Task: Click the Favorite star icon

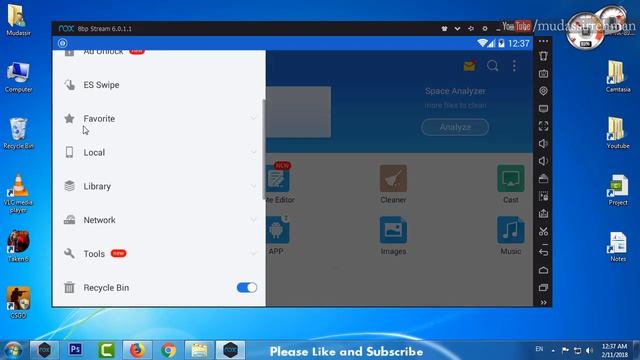Action: pos(69,118)
